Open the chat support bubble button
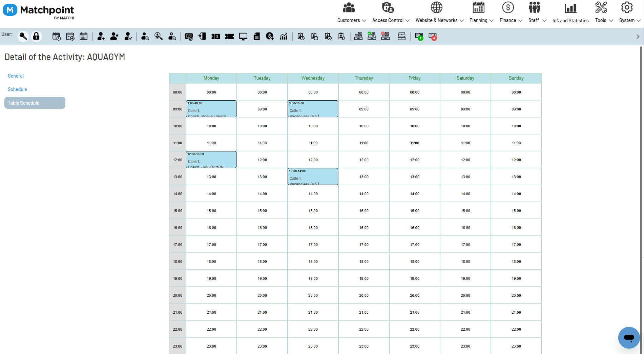Viewport: 644px width, 354px height. click(629, 337)
